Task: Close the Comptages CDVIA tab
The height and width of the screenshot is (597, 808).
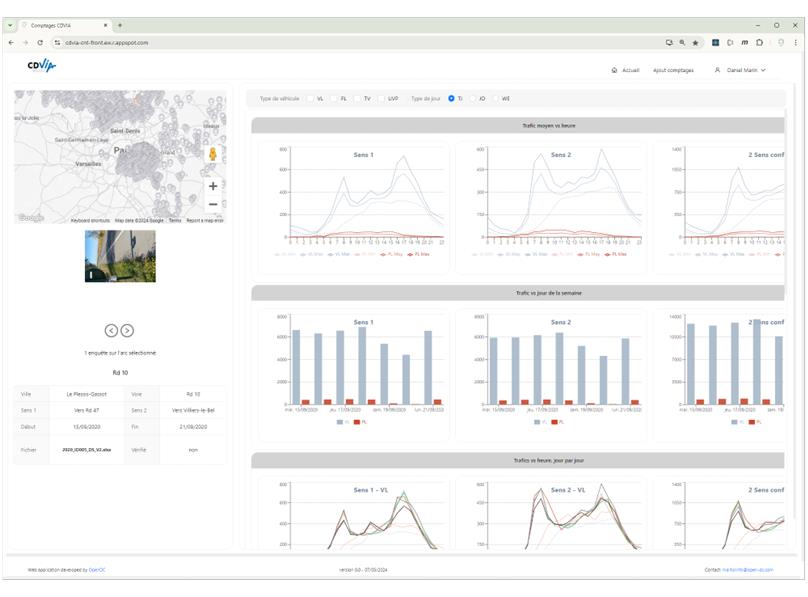Action: pyautogui.click(x=105, y=25)
